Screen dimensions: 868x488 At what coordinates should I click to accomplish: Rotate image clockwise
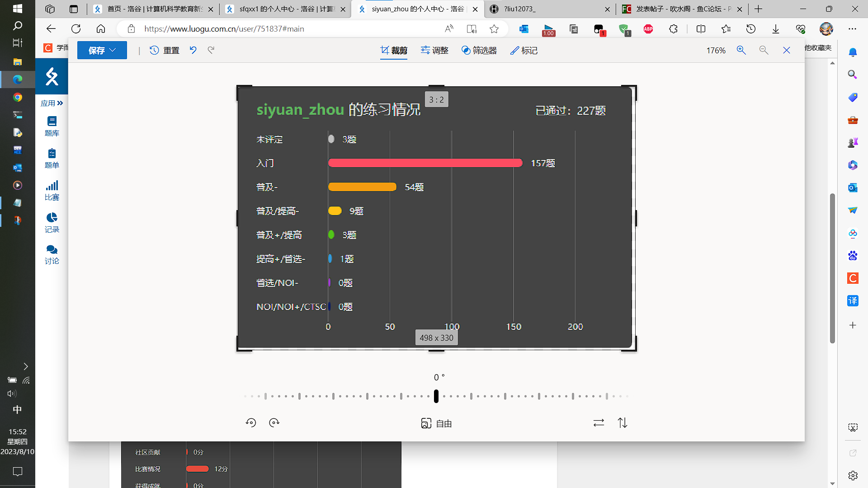pyautogui.click(x=274, y=423)
